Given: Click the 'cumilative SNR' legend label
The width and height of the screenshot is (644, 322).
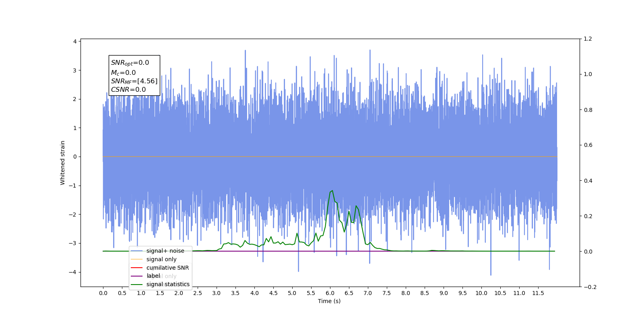Looking at the screenshot, I should click(x=167, y=268).
